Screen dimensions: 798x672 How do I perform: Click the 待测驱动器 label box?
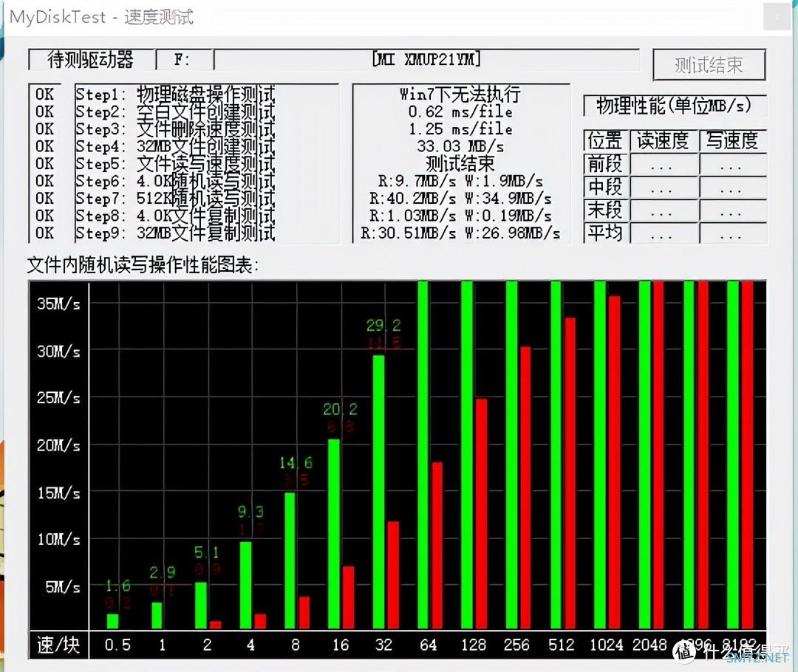(91, 60)
